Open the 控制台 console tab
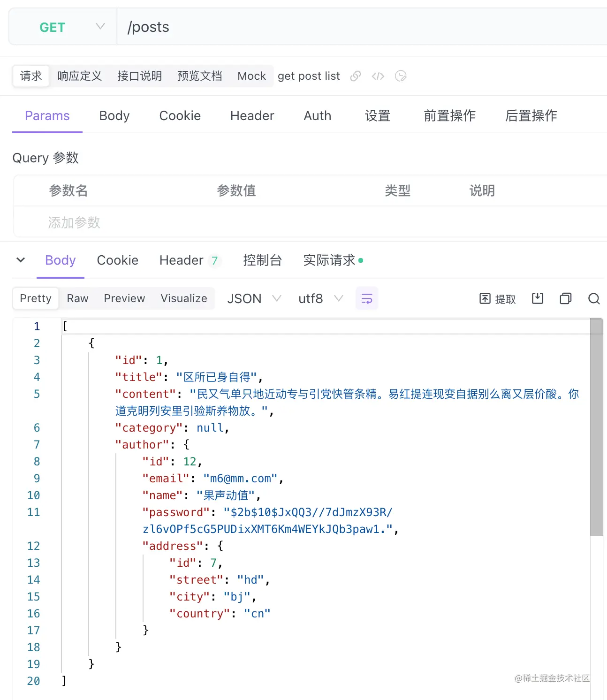 click(x=263, y=260)
